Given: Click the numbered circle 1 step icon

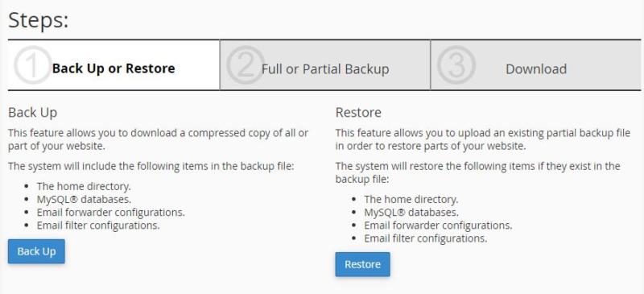Looking at the screenshot, I should point(33,65).
